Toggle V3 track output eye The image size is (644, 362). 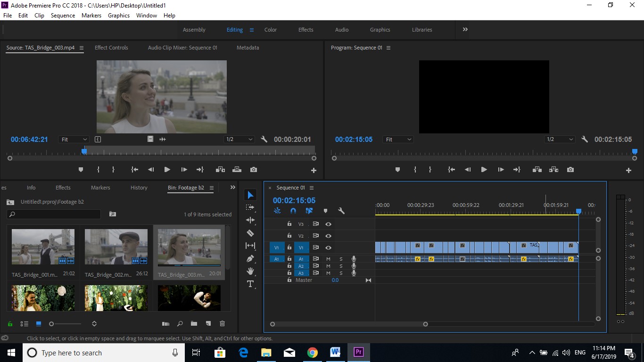(x=328, y=224)
